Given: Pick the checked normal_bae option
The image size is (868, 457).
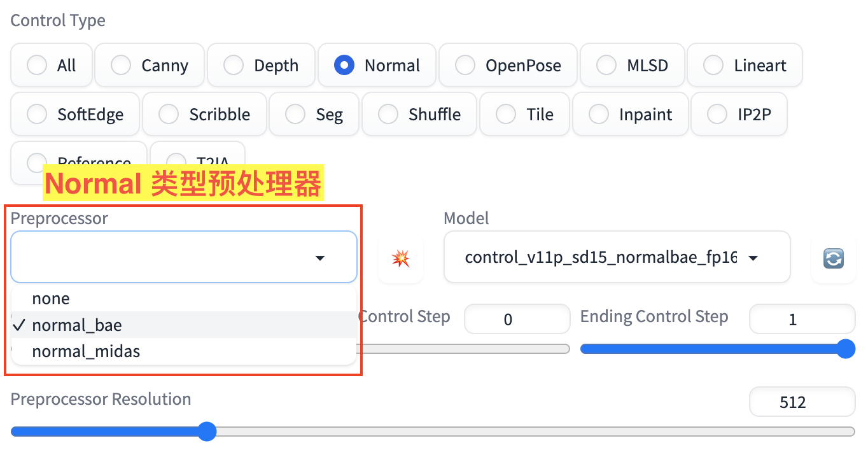Looking at the screenshot, I should coord(77,325).
